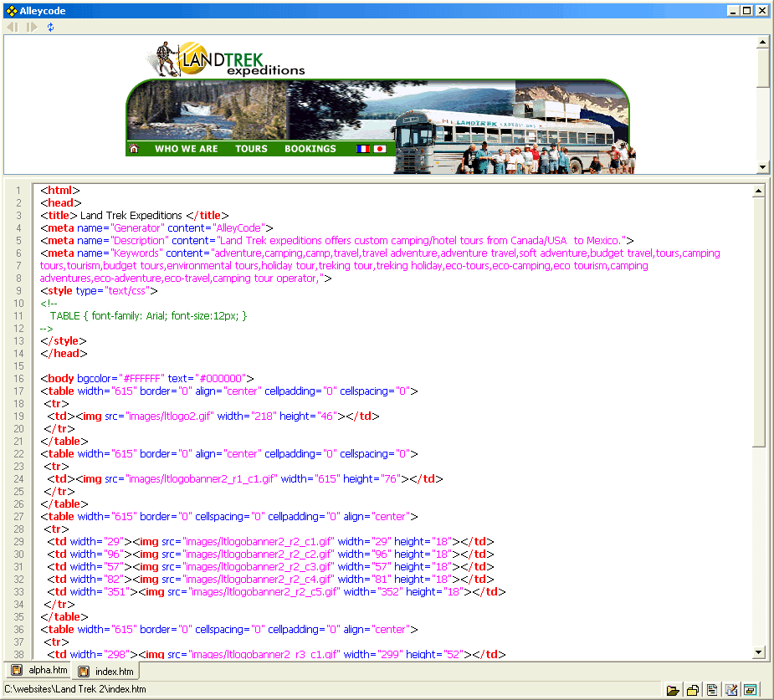Click the </style> closing tag on line 13

tap(64, 341)
